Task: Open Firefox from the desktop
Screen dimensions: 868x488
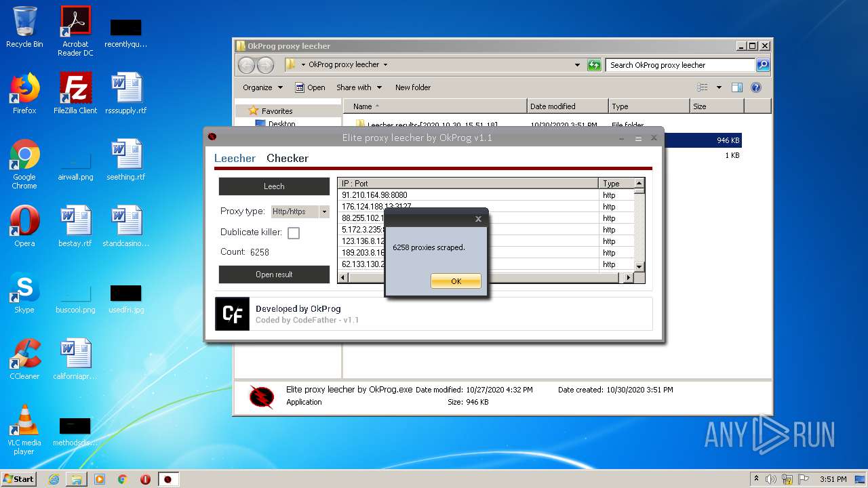Action: click(x=24, y=94)
